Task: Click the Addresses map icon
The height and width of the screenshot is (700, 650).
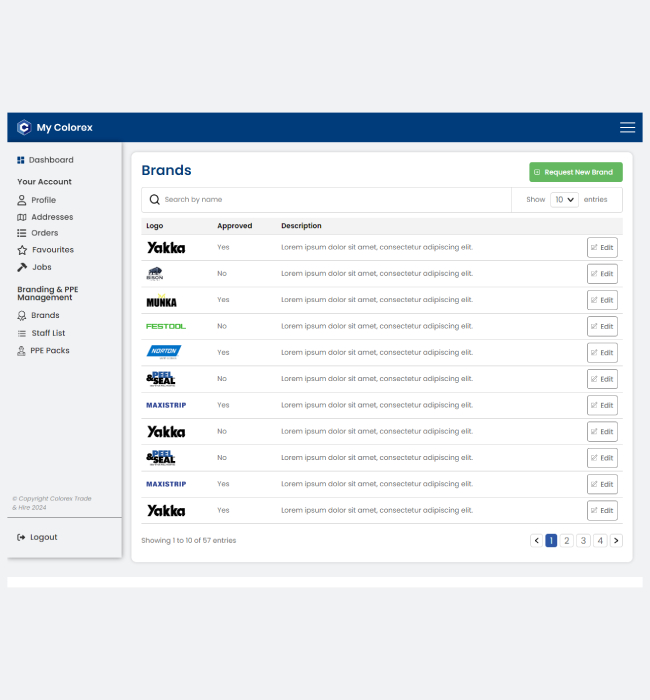Action: point(22,217)
